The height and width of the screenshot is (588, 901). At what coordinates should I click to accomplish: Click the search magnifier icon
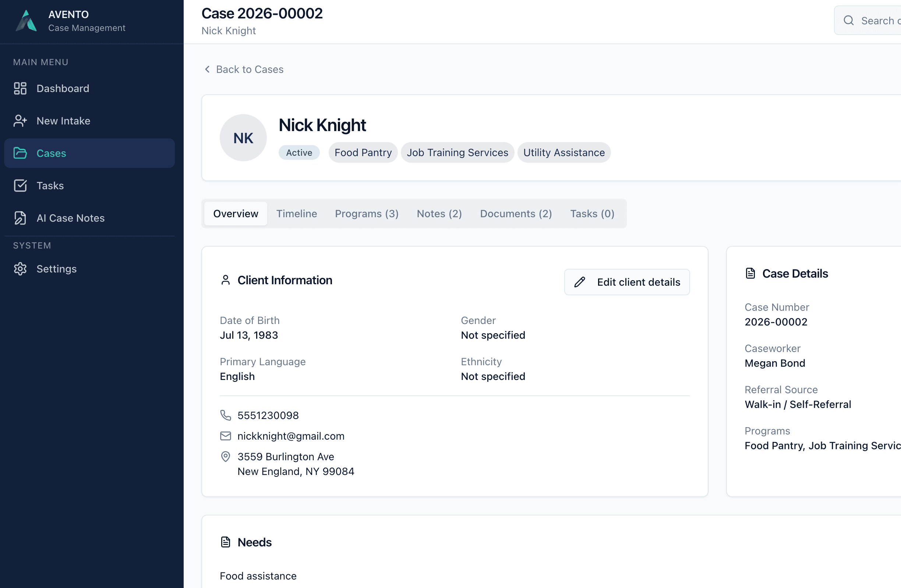[x=848, y=21]
